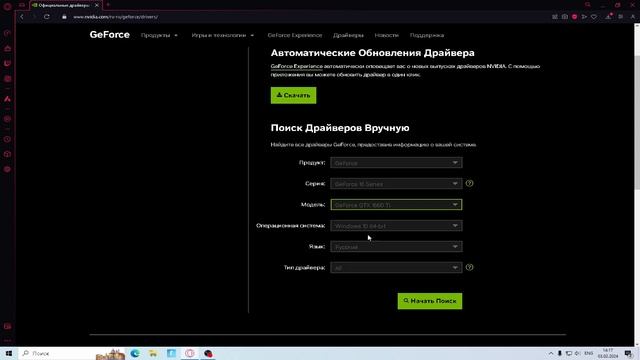The image size is (640, 360).
Task: Open the Twitch panel in the sidebar
Action: point(7,64)
